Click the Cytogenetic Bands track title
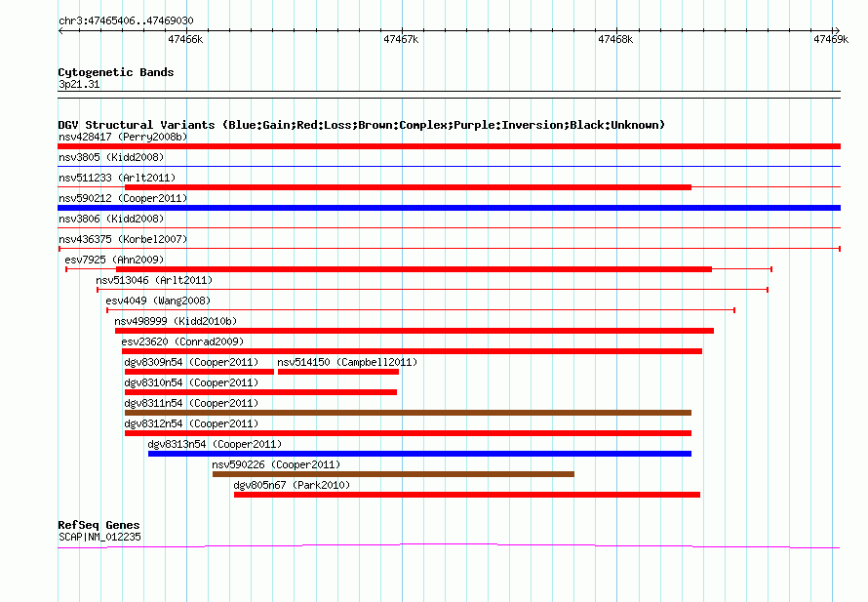 [116, 72]
